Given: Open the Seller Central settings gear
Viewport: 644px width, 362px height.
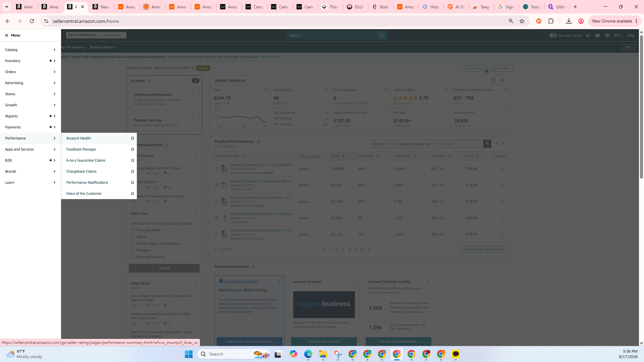Looking at the screenshot, I should click(607, 35).
